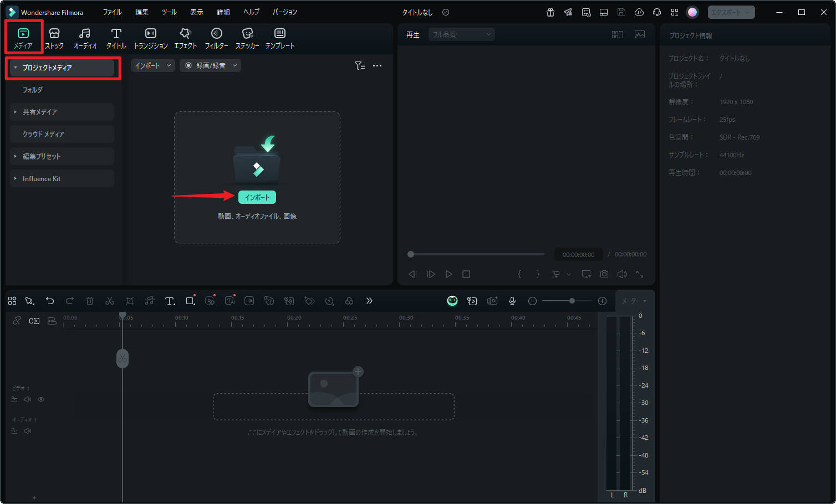836x504 pixels.
Task: Open the green AI assistant icon
Action: tap(452, 301)
